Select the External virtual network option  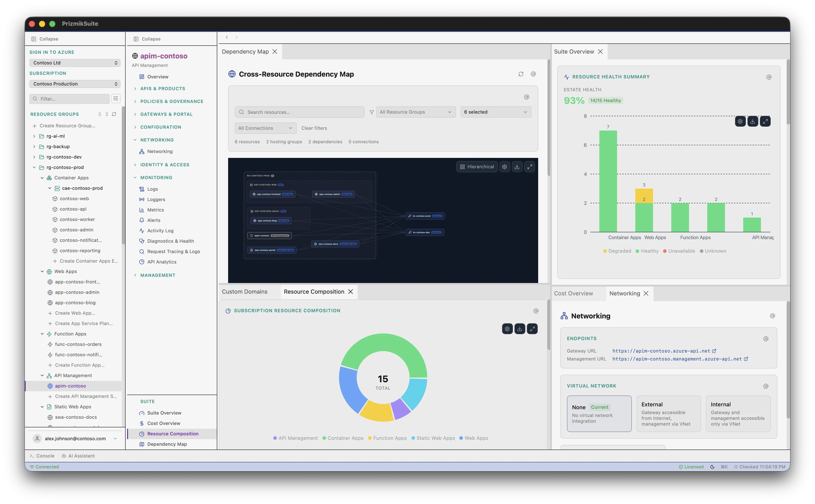(x=668, y=414)
